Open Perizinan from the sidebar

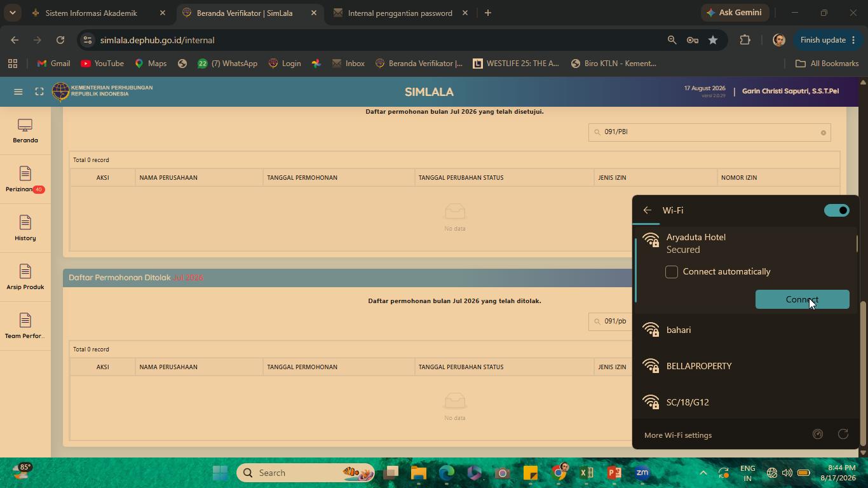25,180
